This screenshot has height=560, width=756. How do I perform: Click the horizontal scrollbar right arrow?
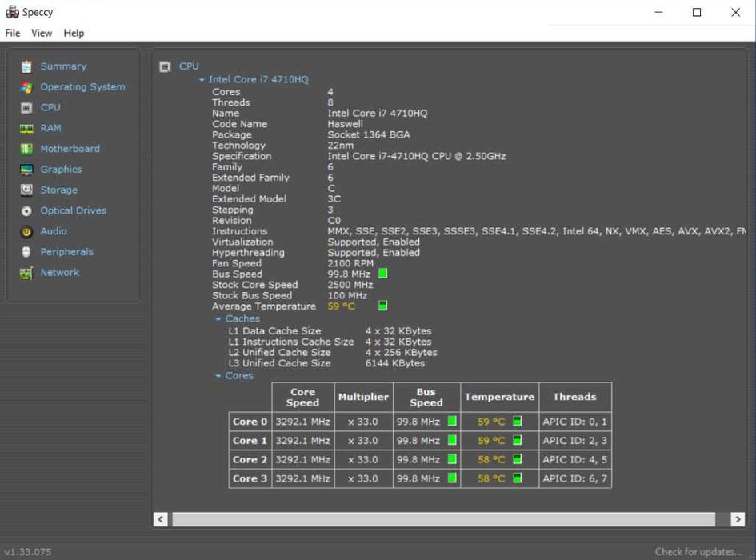[x=738, y=519]
